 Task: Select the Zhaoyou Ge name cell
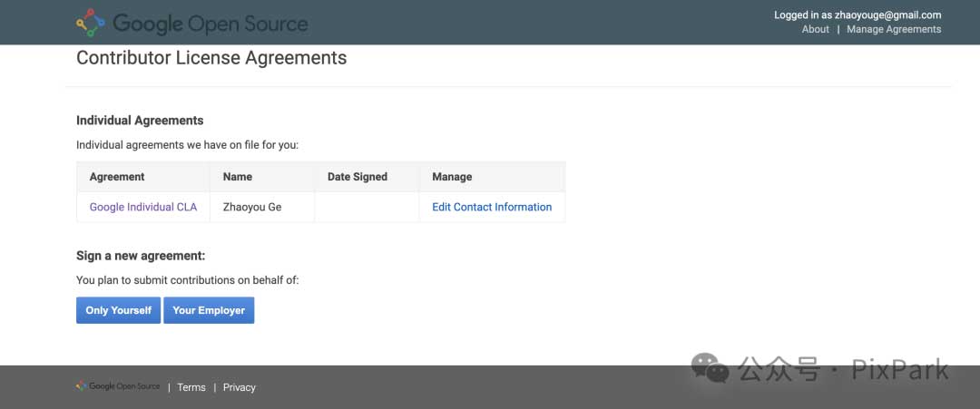[252, 207]
